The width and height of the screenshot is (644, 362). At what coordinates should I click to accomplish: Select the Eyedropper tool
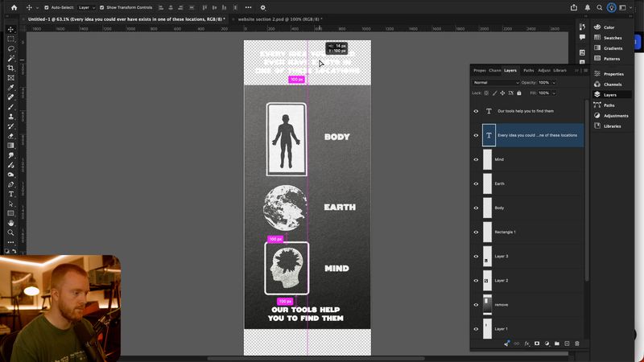coord(11,88)
